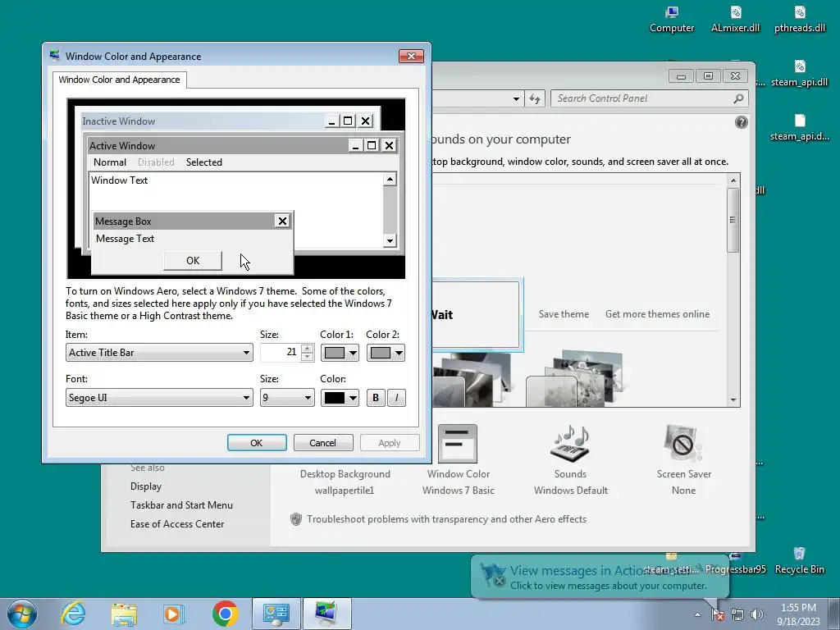Click Troubleshoot problems with transparency link
Viewport: 840px width, 630px height.
(447, 519)
